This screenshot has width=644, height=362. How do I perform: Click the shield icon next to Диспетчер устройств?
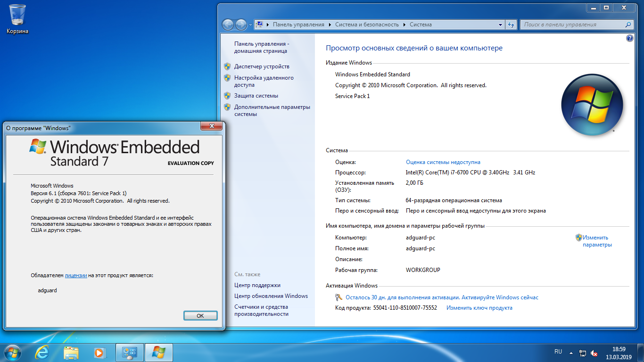227,66
